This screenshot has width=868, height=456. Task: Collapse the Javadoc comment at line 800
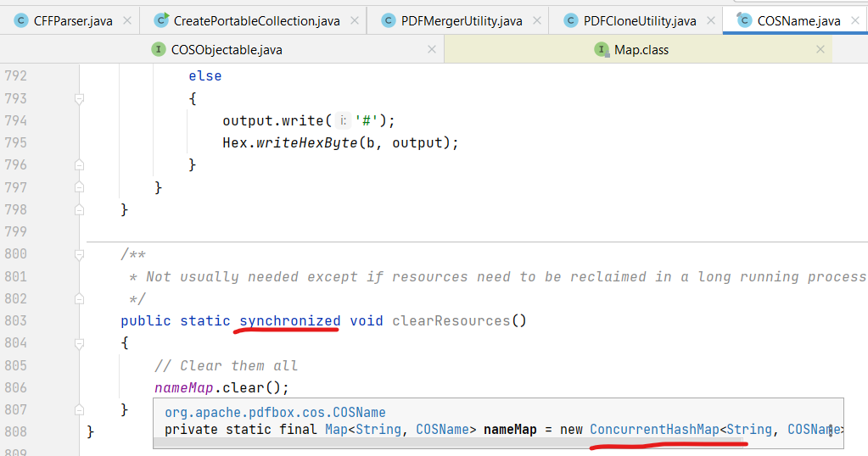coord(79,254)
